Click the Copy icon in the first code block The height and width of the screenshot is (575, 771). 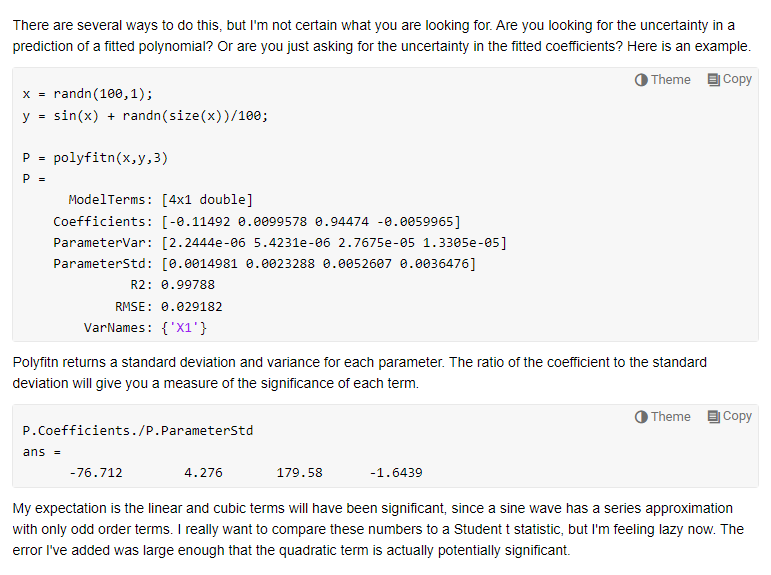coord(713,80)
